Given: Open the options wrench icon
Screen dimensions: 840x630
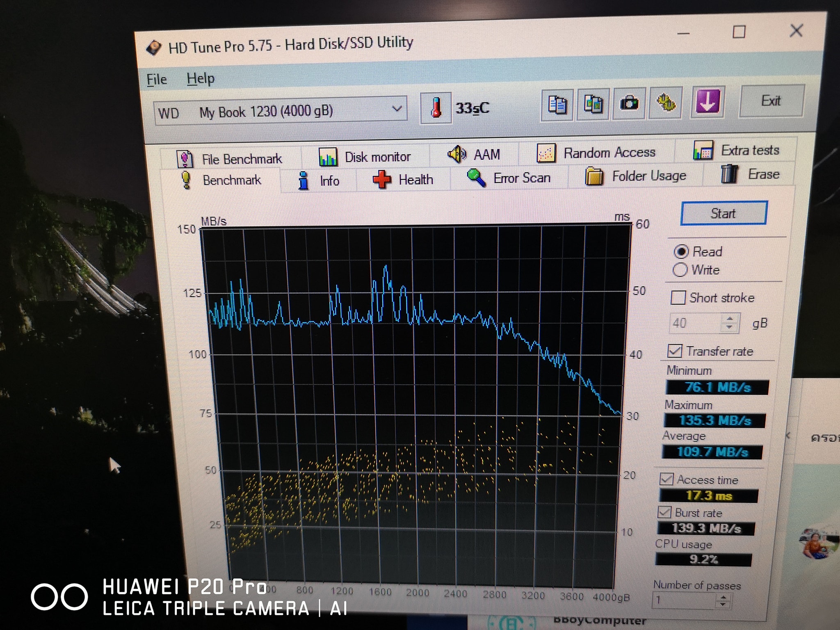Looking at the screenshot, I should click(x=666, y=103).
